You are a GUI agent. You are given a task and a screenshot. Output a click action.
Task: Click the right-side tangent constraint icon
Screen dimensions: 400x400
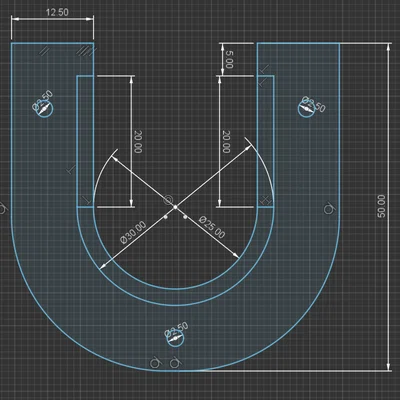coord(329,208)
